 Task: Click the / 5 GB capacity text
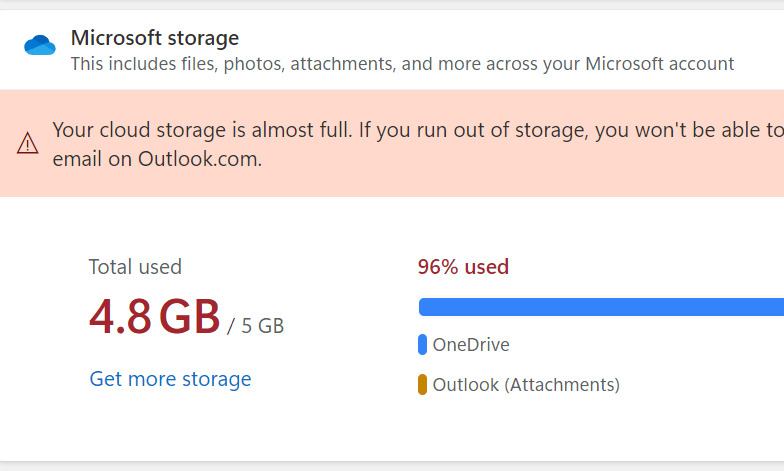point(256,325)
